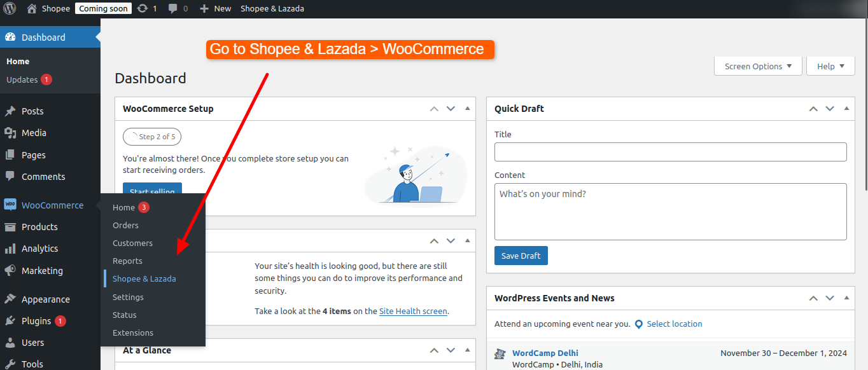The image size is (868, 370).
Task: Move WooCommerce Setup widget up
Action: [x=434, y=109]
